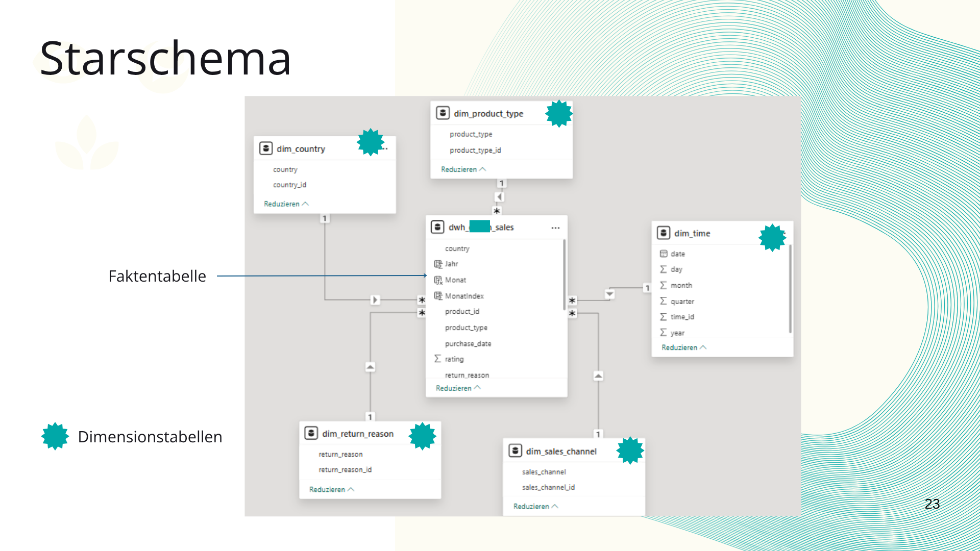The width and height of the screenshot is (980, 551).
Task: Click the dim_sales_channel table database icon
Action: [515, 451]
